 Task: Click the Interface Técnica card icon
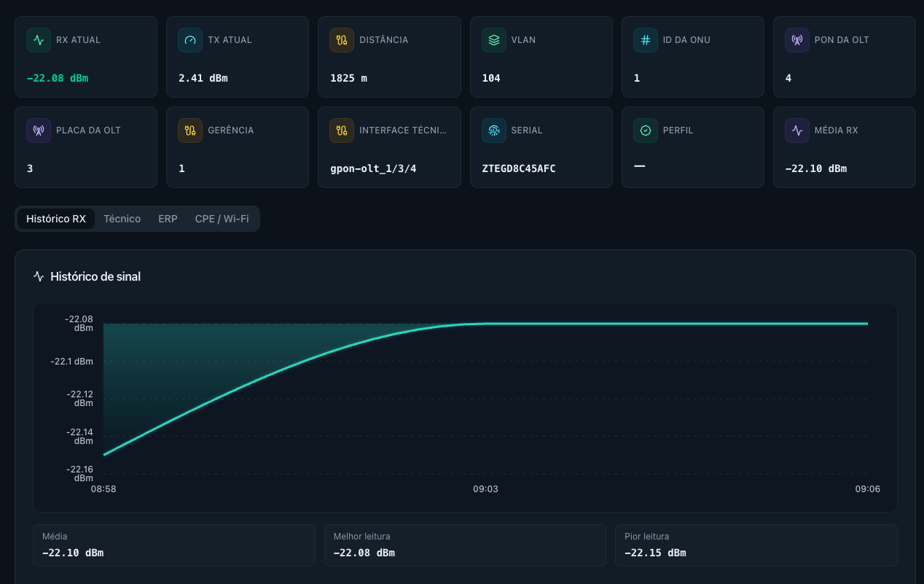pos(342,131)
